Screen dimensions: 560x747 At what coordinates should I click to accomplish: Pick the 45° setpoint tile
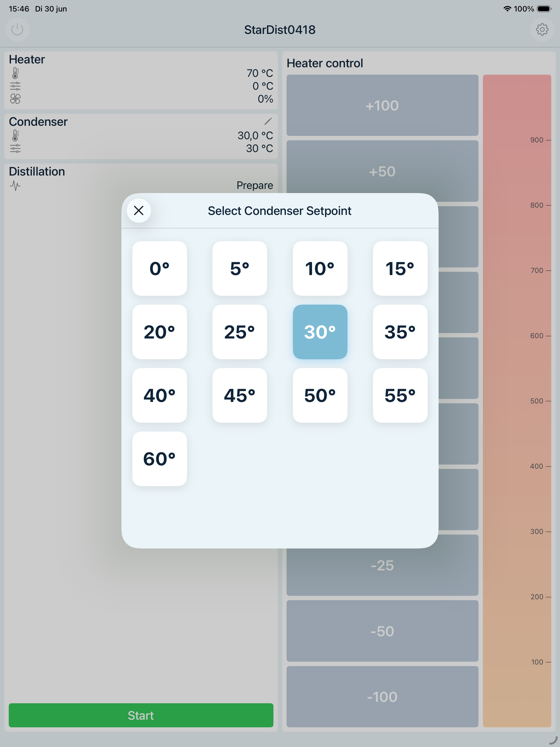[x=240, y=395]
